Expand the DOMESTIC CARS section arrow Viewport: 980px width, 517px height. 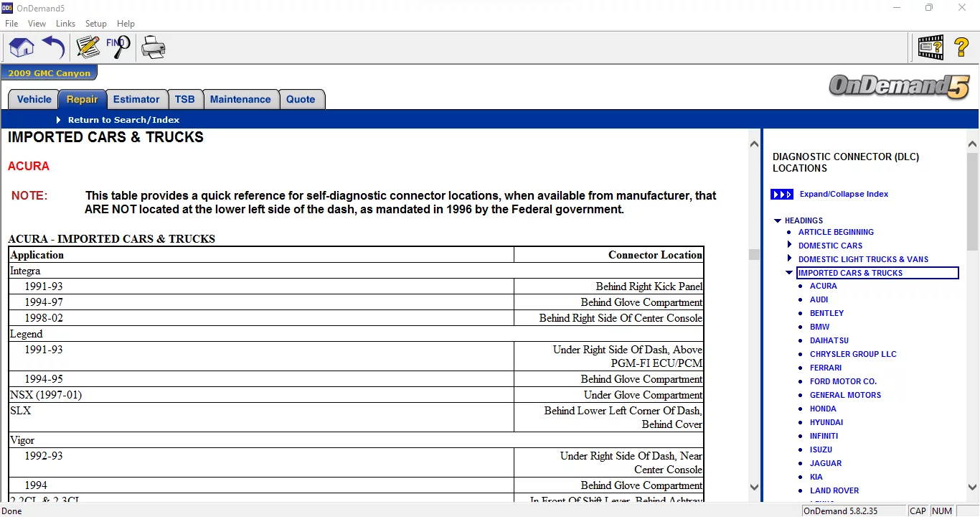click(x=790, y=246)
